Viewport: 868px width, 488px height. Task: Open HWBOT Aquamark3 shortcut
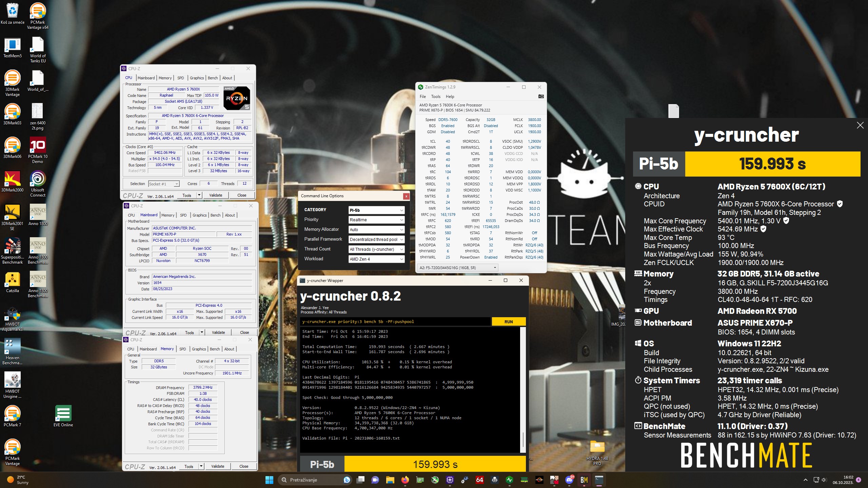(x=13, y=318)
